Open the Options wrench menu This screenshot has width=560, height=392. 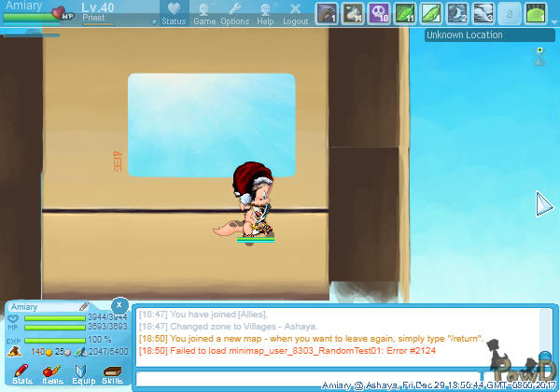click(234, 13)
